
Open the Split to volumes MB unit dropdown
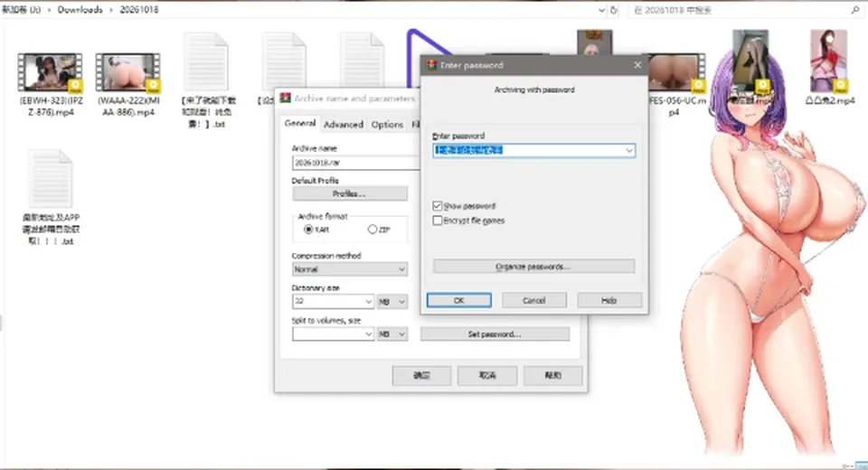pos(392,334)
